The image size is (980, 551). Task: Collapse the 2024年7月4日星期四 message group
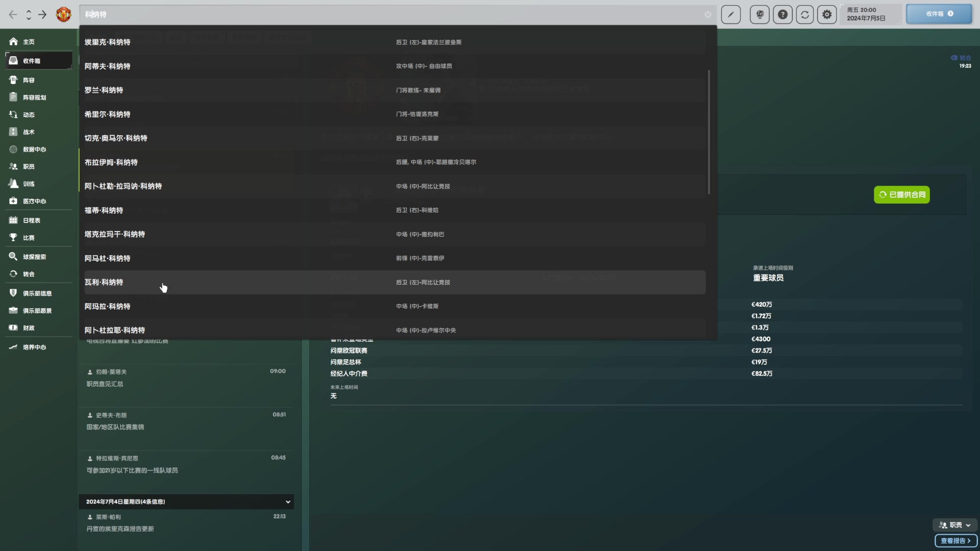tap(288, 502)
